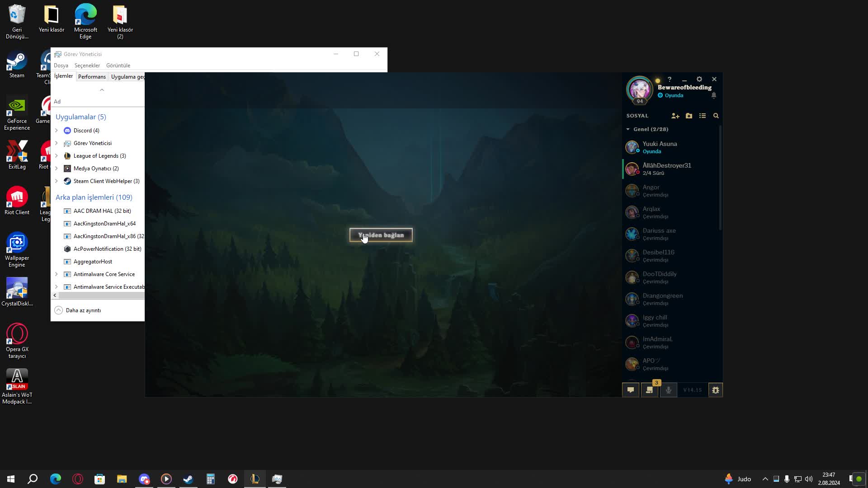Open League client settings gear
Viewport: 868px width, 488px height.
tap(699, 79)
